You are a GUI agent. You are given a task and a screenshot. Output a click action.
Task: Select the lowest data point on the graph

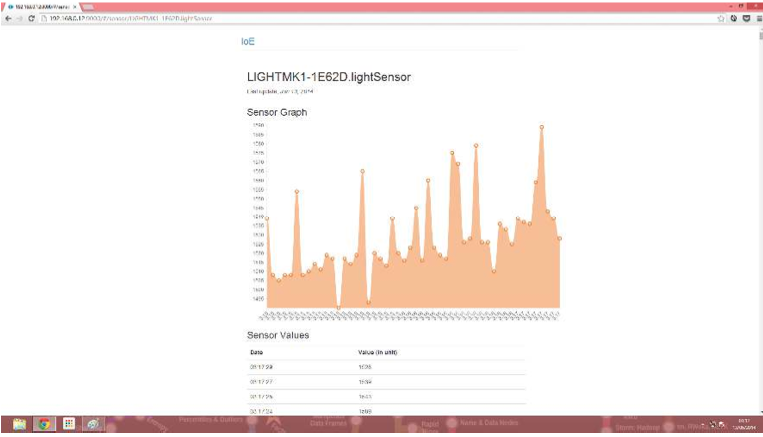tap(339, 308)
